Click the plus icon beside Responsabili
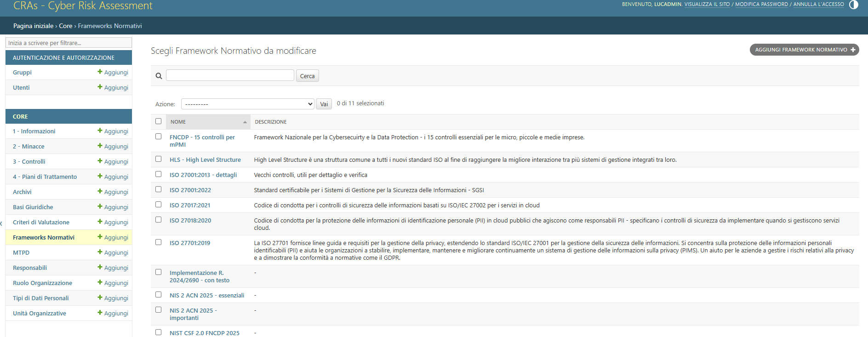Screen dimensions: 868x337 [100, 267]
